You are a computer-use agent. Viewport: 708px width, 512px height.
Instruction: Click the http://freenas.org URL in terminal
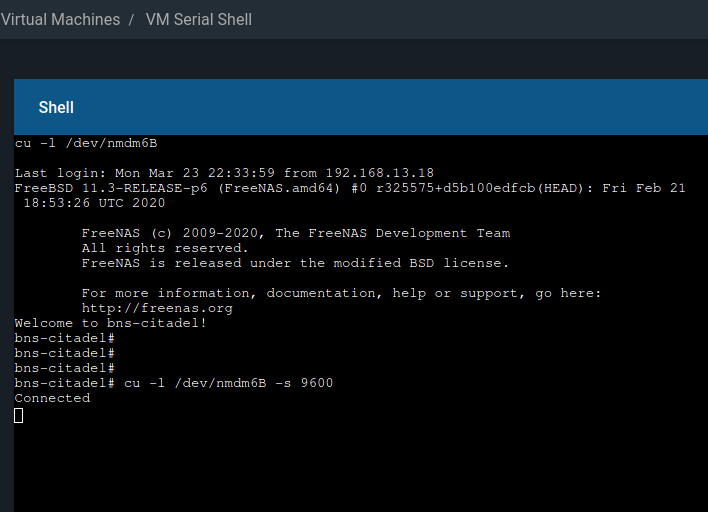point(157,308)
